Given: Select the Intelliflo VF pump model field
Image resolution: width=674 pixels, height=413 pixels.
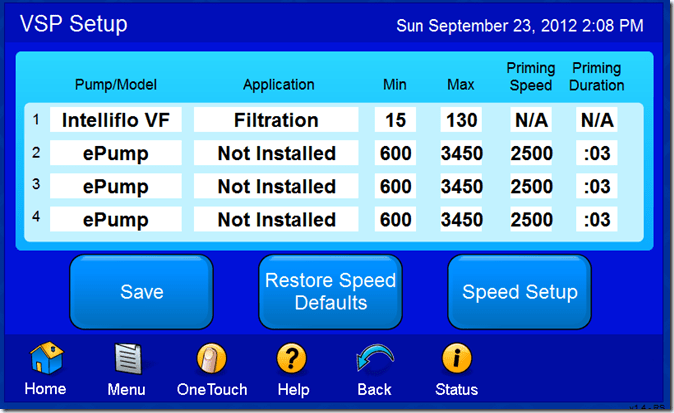Looking at the screenshot, I should click(x=116, y=120).
